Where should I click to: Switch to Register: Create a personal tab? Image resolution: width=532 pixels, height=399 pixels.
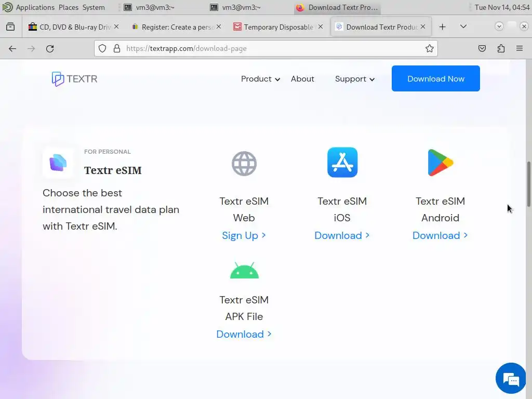pyautogui.click(x=176, y=27)
